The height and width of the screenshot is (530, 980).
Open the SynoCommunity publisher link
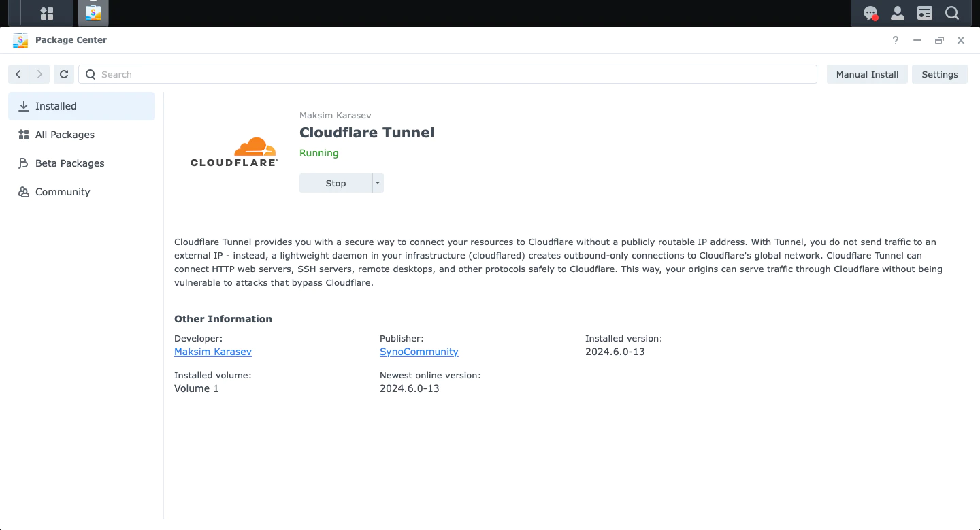[x=419, y=352]
